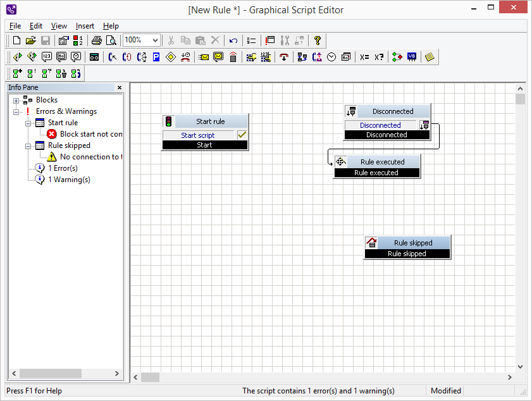Click the clock time block icon
The height and width of the screenshot is (401, 532).
click(x=331, y=57)
